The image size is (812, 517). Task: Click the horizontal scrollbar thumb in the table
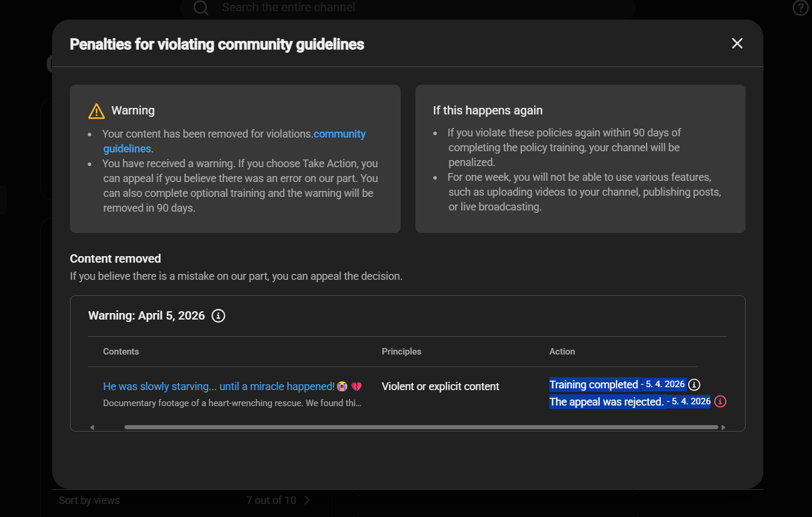pos(421,427)
